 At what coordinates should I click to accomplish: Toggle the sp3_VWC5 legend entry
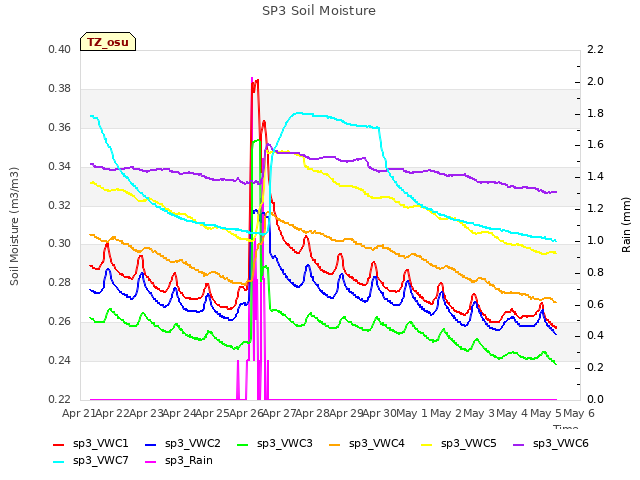pos(458,443)
